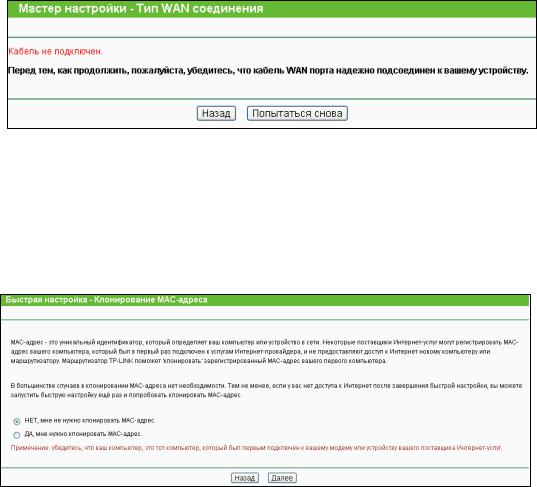Screen dimensions: 537x487
Task: Click the Назад button under WAN connection type
Action: coord(216,113)
